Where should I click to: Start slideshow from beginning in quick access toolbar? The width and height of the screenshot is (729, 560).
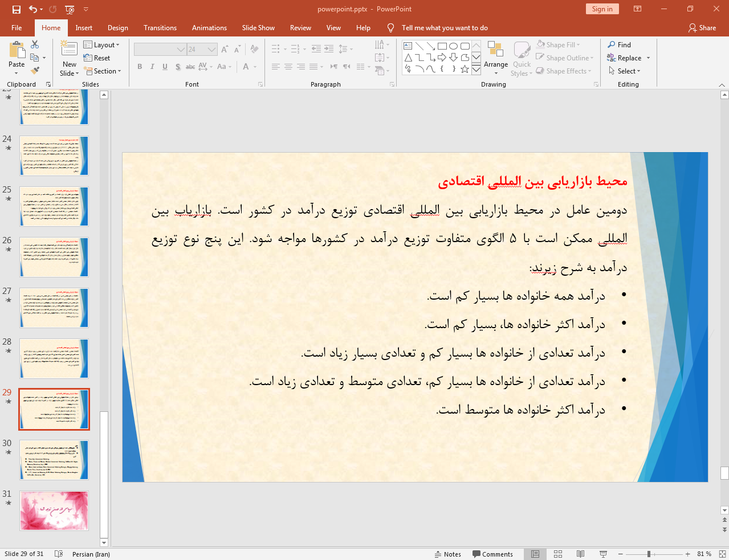pyautogui.click(x=70, y=9)
